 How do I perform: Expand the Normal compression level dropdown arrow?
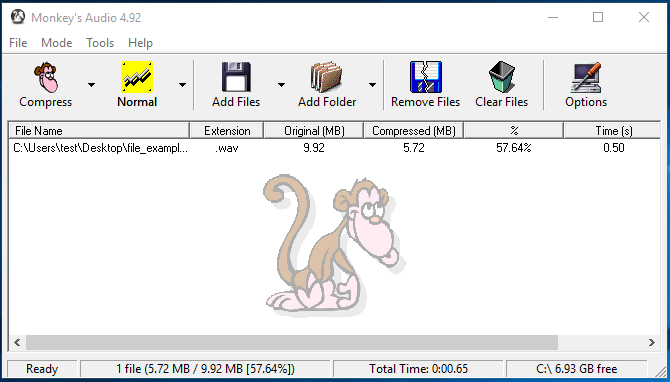point(182,85)
